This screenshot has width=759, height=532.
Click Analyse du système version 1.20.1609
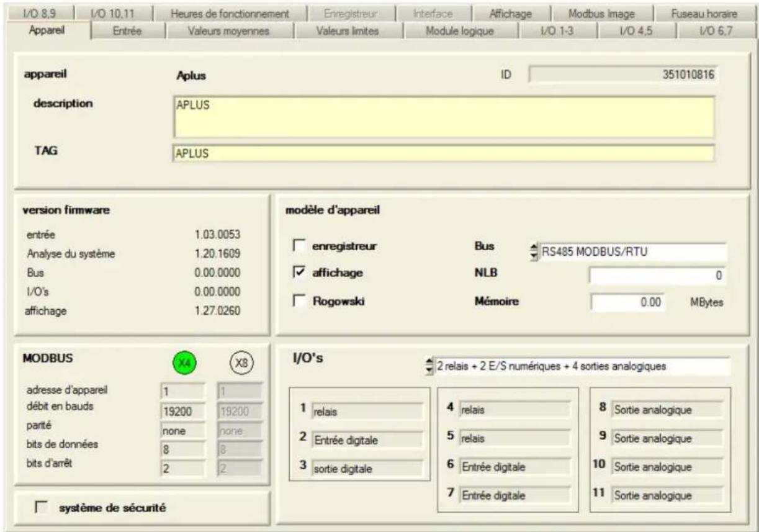[x=216, y=253]
